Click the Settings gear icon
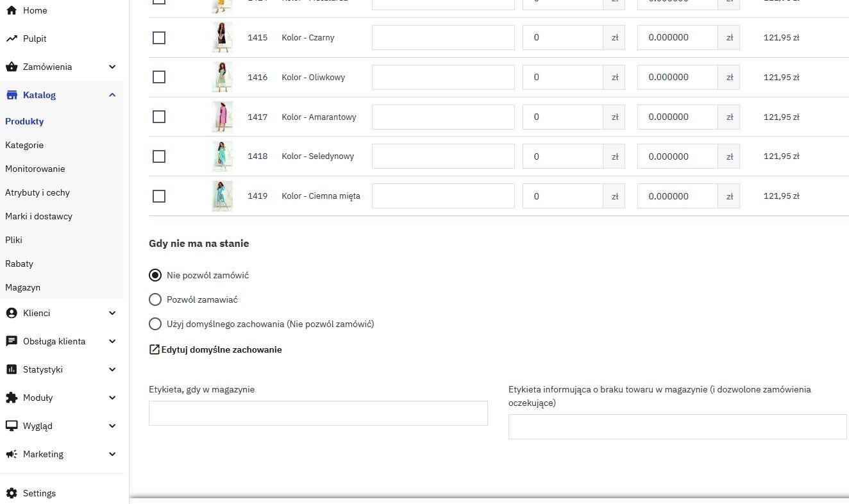 [11, 493]
